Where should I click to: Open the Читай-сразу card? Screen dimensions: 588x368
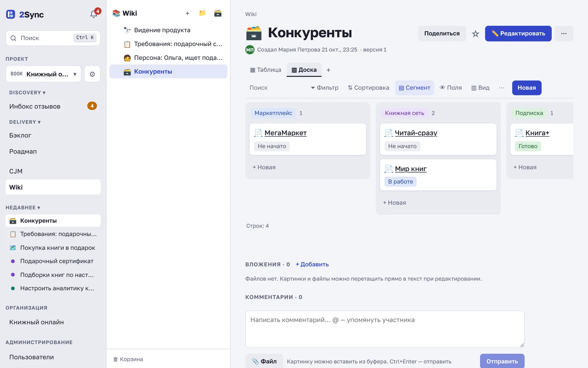[x=416, y=133]
